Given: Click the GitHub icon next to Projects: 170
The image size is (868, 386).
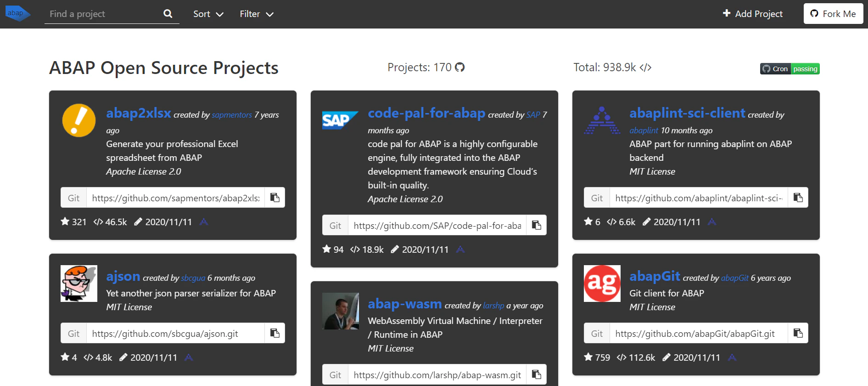Looking at the screenshot, I should click(x=459, y=68).
